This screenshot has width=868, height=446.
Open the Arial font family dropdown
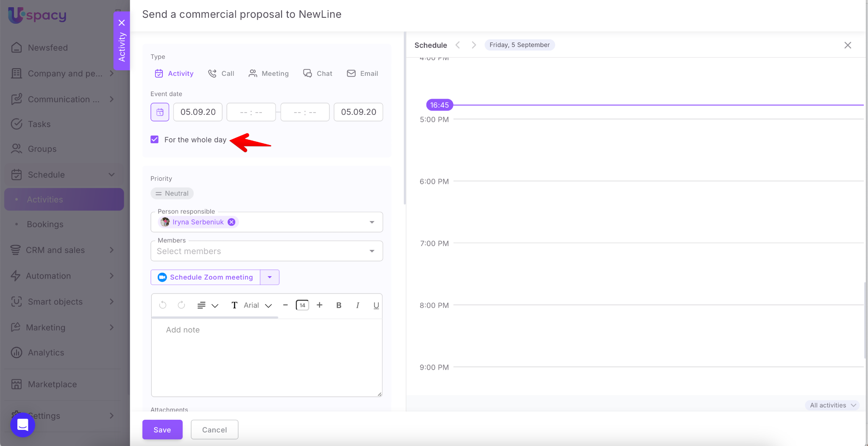(257, 305)
